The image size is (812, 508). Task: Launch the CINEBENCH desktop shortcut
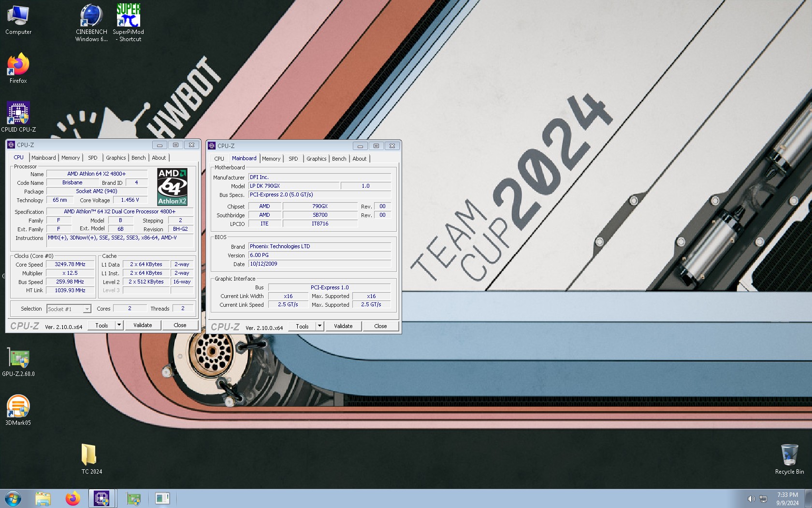click(91, 22)
